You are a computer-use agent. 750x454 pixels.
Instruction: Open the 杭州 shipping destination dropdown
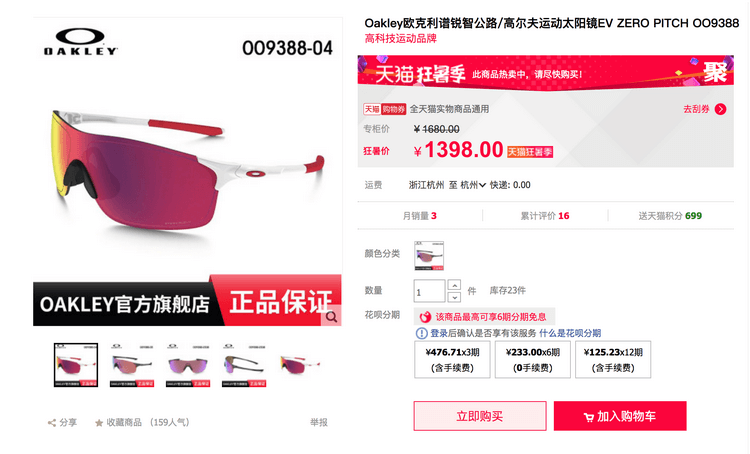tap(473, 185)
